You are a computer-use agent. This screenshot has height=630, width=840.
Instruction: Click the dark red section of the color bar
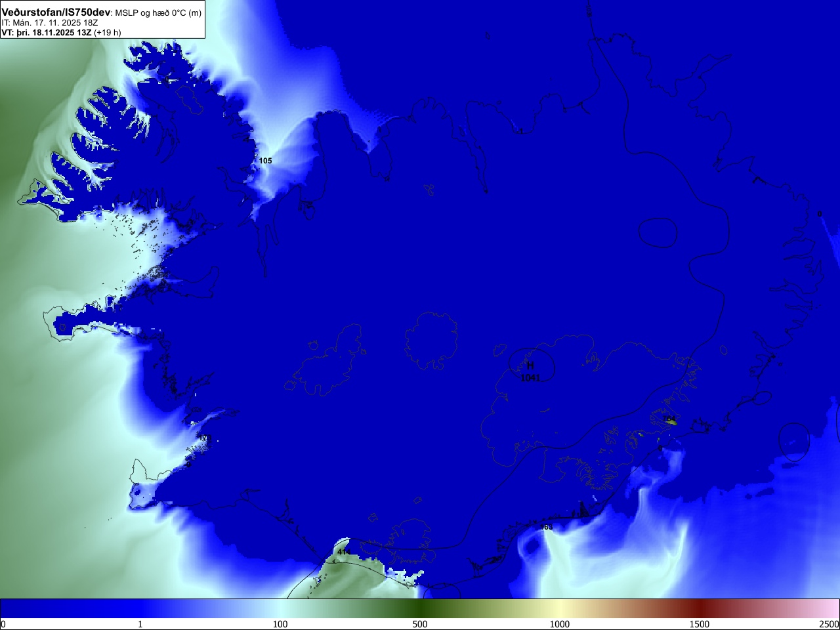click(x=700, y=608)
